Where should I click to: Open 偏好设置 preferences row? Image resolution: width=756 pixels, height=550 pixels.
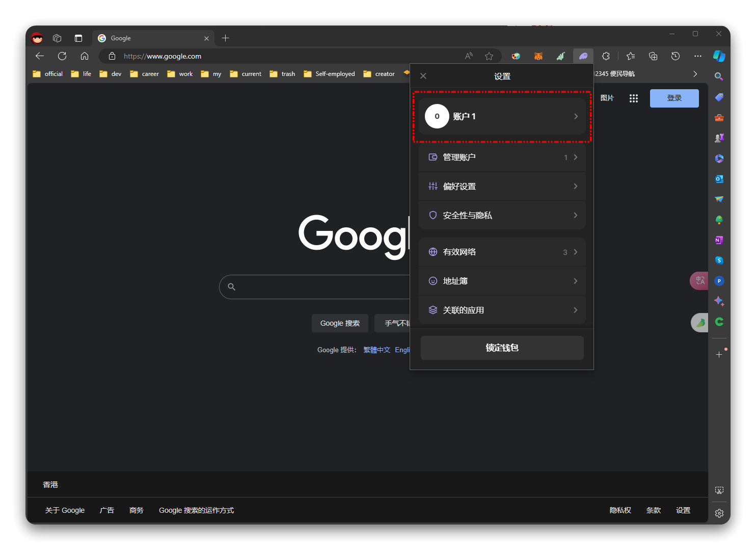[502, 186]
